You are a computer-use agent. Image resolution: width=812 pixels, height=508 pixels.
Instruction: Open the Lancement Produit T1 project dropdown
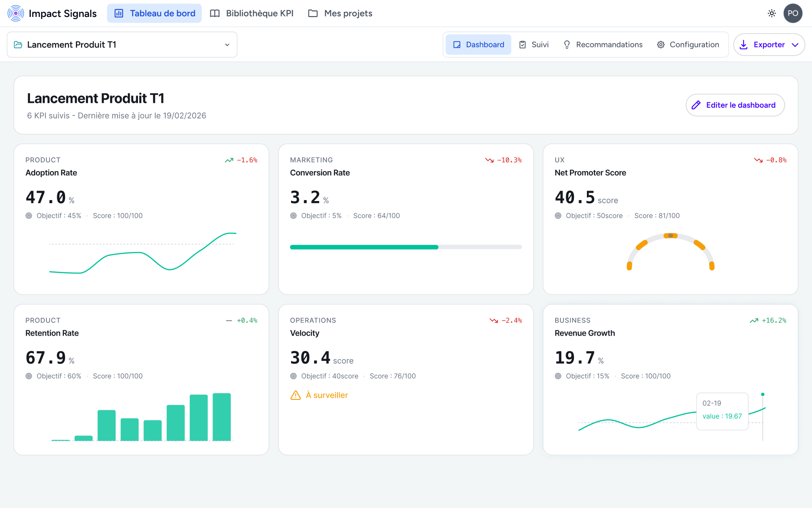pos(122,45)
